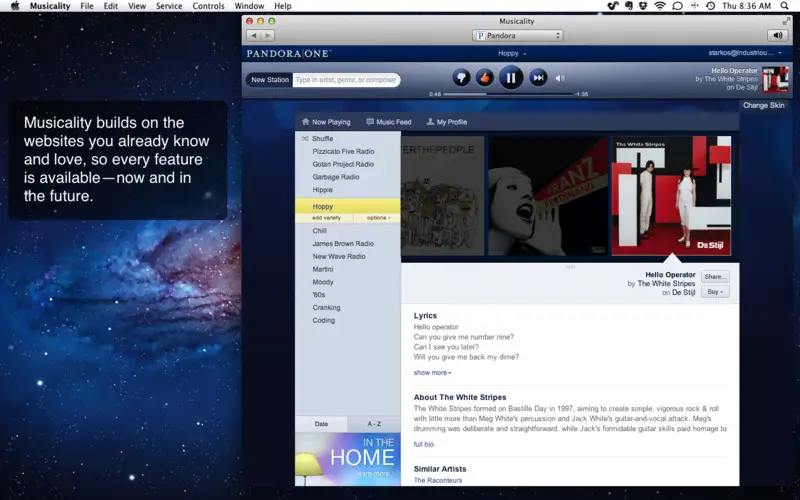Screen dimensions: 800x500
Task: Click the Musicality toolbar speaker button
Action: coord(778,35)
